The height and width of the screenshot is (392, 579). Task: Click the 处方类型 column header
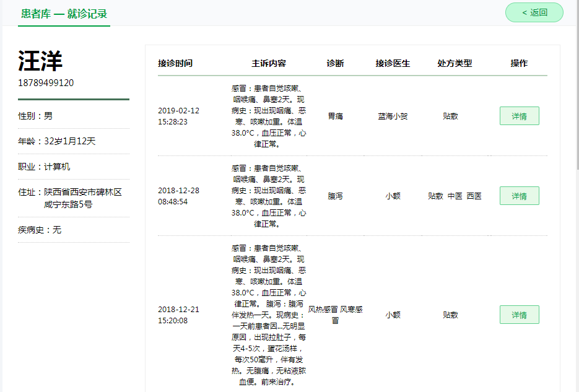coord(455,63)
